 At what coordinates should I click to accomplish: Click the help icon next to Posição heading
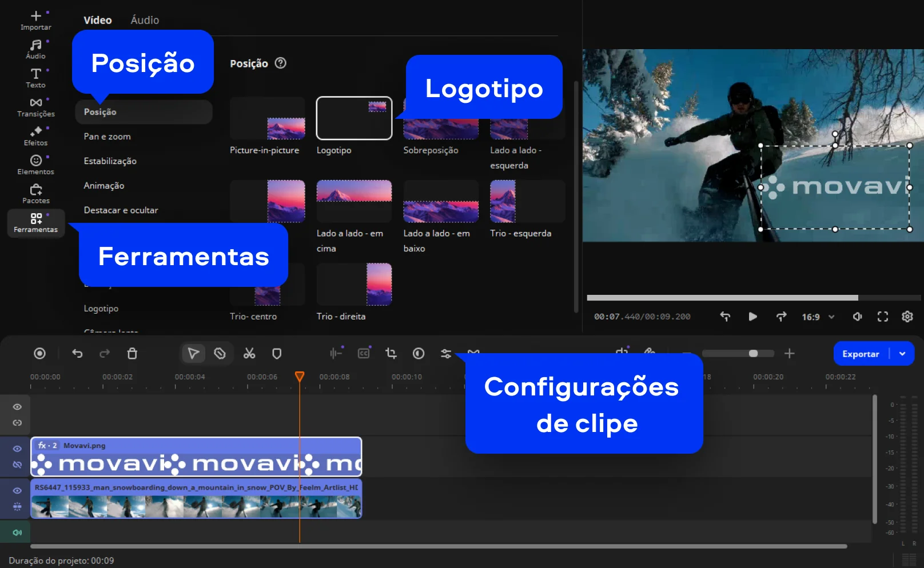(280, 63)
